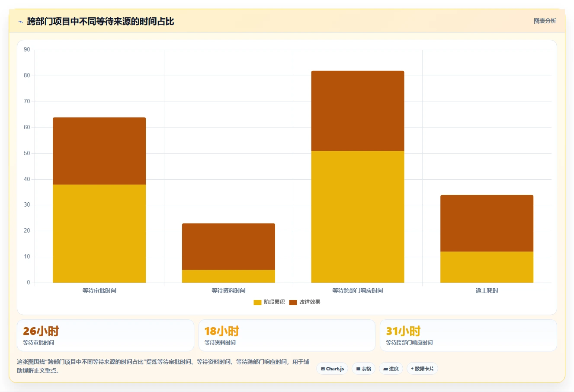Click the brown segment of 等待资料时间 bar
The height and width of the screenshot is (392, 574).
[228, 246]
